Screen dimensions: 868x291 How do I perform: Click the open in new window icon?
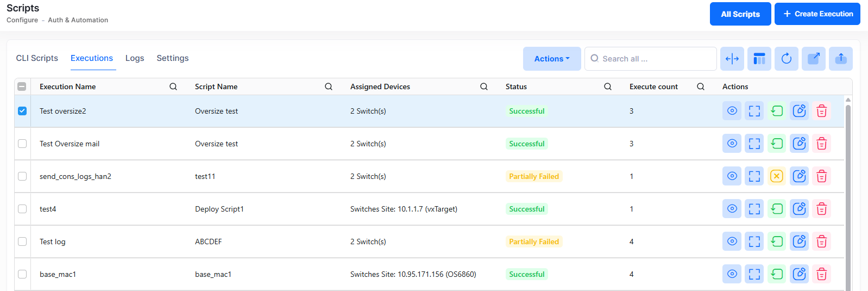click(x=814, y=59)
